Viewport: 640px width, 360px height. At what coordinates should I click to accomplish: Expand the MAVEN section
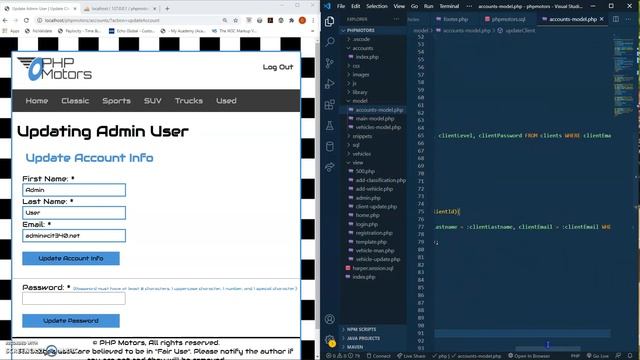(354, 347)
